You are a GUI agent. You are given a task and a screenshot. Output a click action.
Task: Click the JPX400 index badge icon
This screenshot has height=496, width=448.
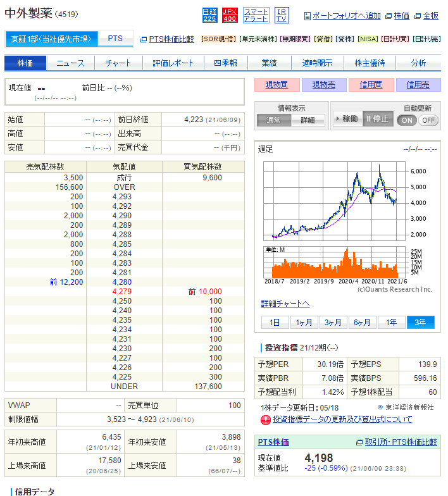[x=230, y=15]
